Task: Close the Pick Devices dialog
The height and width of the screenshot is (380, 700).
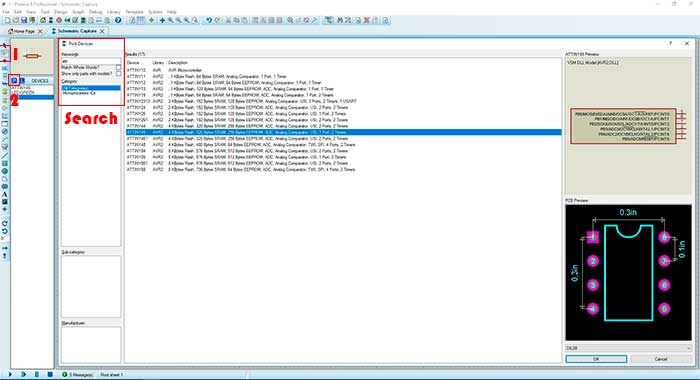Action: click(687, 43)
